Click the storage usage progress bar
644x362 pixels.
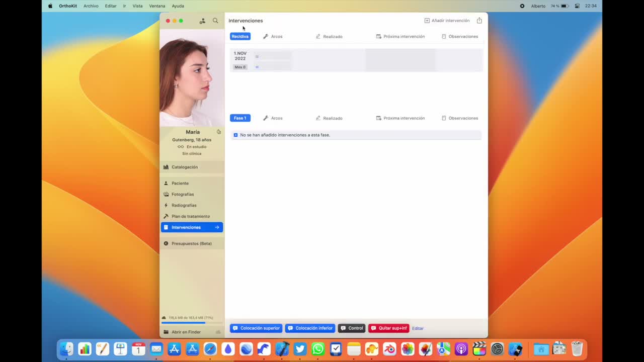click(192, 322)
